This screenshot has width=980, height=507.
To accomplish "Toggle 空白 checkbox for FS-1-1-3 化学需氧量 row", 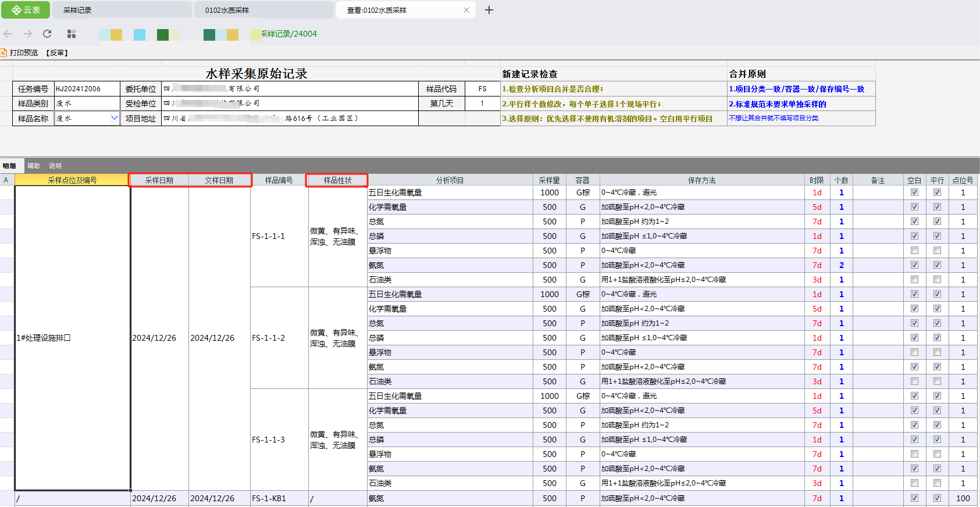I will click(x=914, y=410).
